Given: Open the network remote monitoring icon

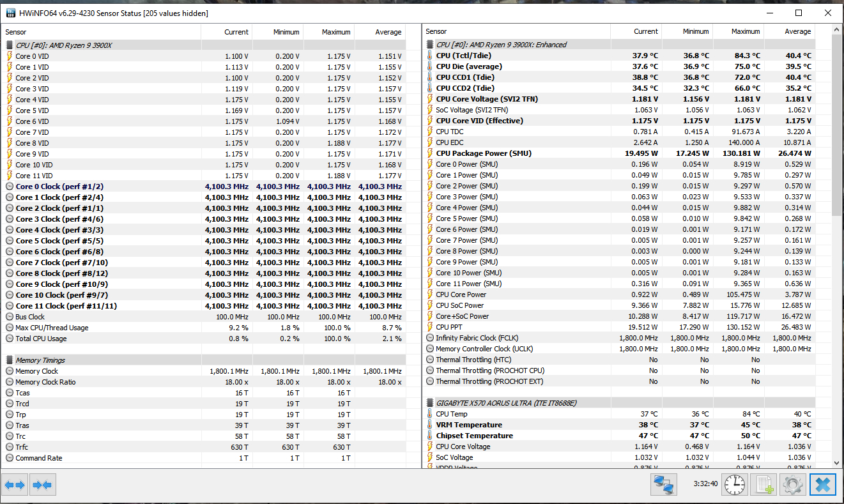Looking at the screenshot, I should point(664,485).
